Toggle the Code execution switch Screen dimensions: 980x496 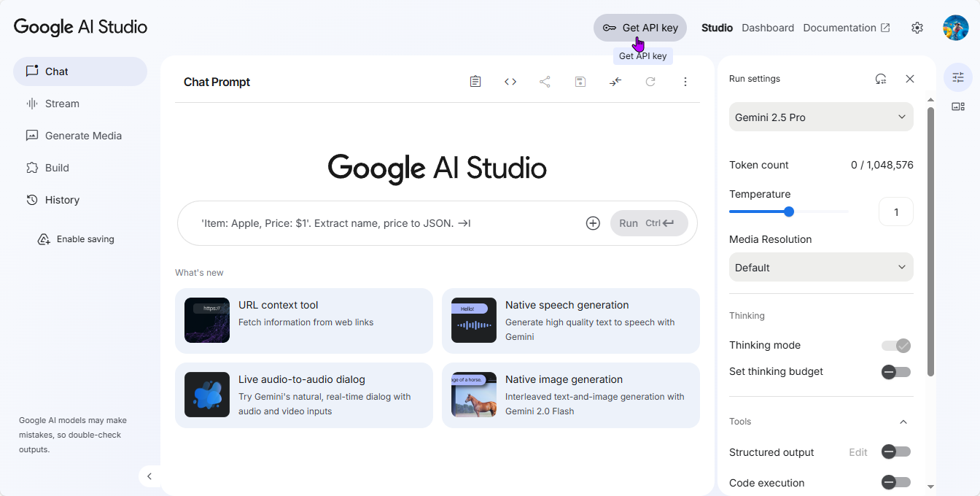896,482
